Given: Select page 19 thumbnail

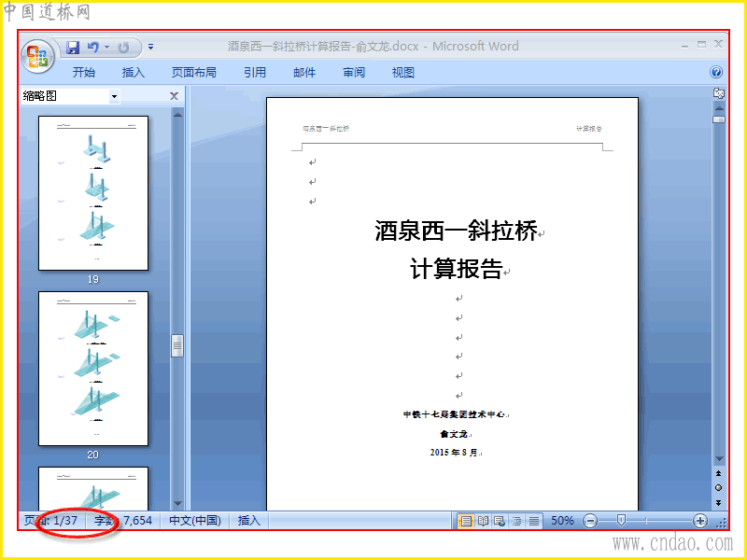Looking at the screenshot, I should (93, 193).
